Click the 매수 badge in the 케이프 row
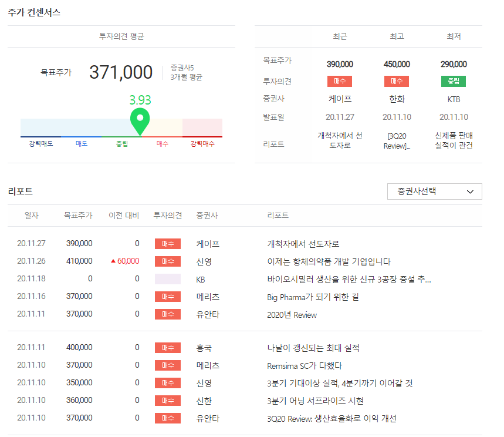This screenshot has width=504, height=437. click(x=167, y=244)
